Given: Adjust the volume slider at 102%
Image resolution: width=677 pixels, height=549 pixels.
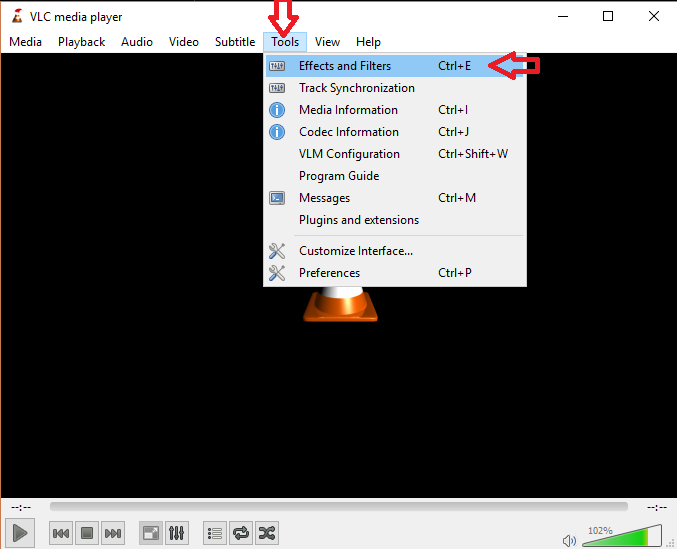Looking at the screenshot, I should 622,536.
